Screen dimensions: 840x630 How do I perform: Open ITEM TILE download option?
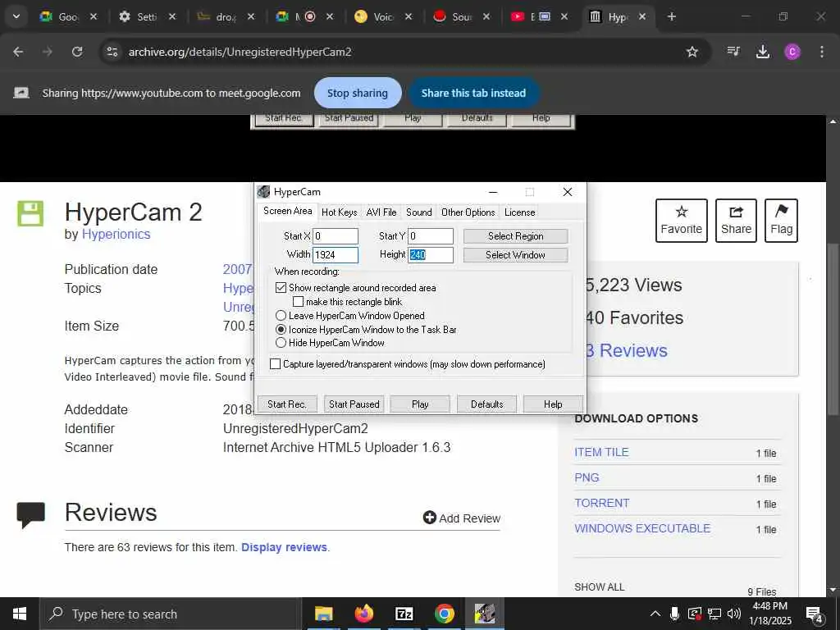tap(601, 452)
